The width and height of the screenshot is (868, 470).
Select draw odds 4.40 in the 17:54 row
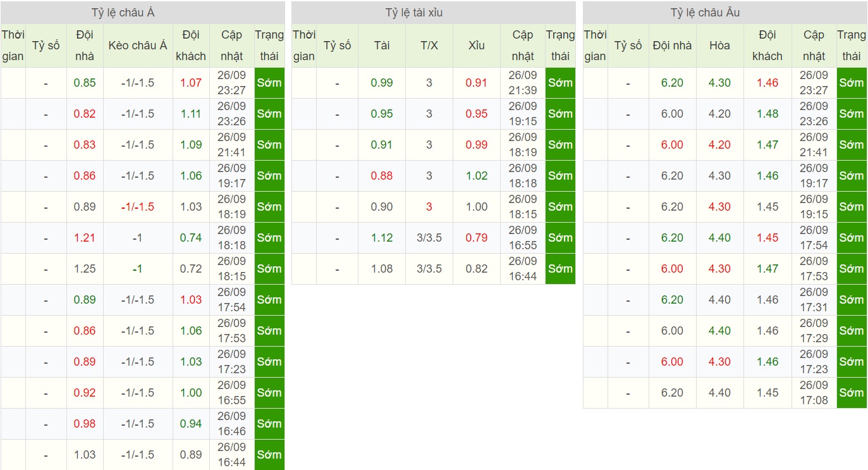(719, 238)
